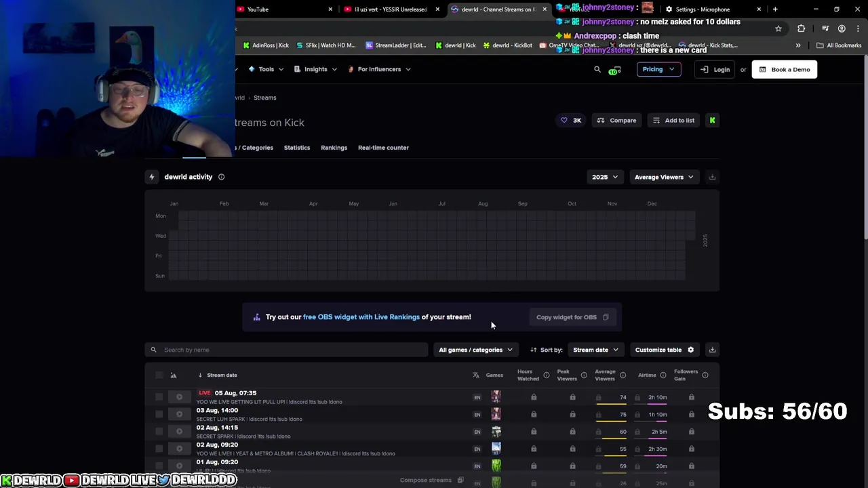Open the Pricing dropdown

point(658,69)
